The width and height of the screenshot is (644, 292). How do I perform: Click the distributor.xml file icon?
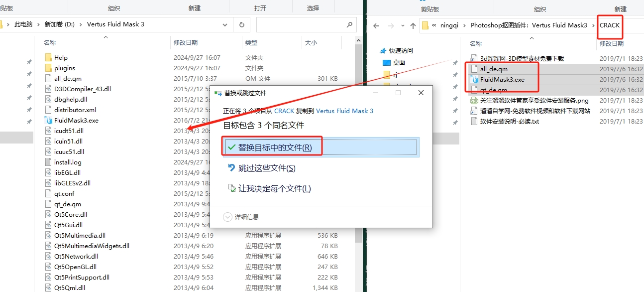[48, 110]
